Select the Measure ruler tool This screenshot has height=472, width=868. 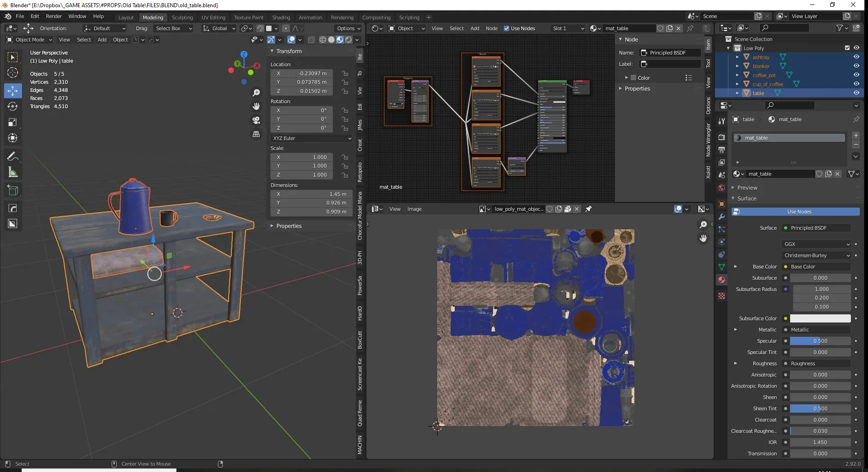(13, 172)
